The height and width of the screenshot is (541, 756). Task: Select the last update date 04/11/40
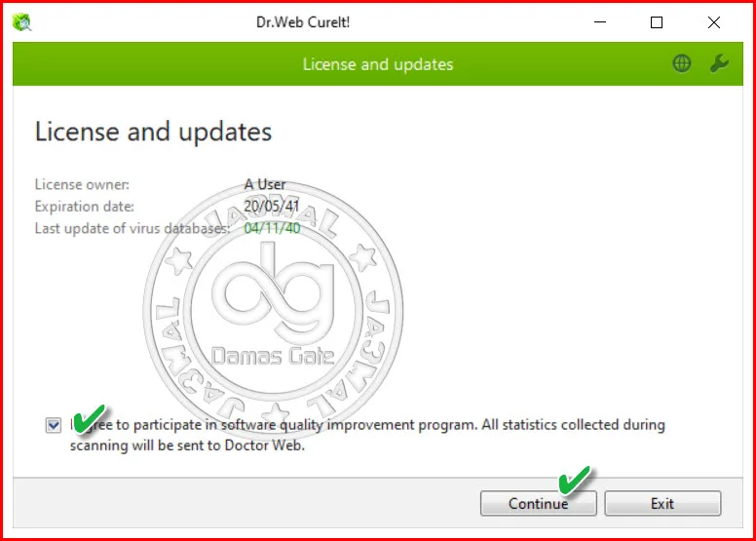coord(272,228)
